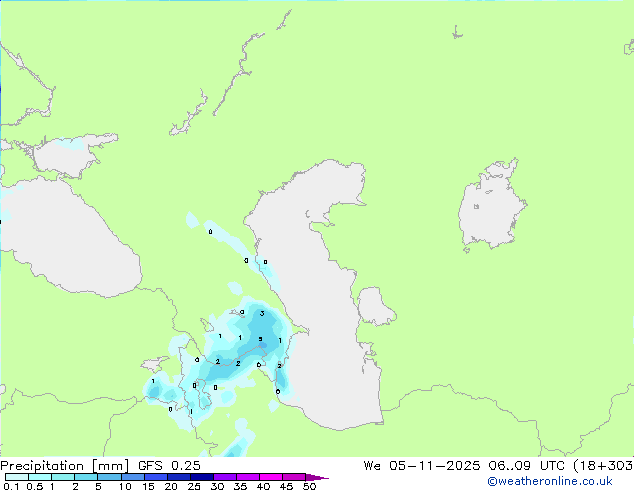Click the '20' legend scale label

[171, 486]
